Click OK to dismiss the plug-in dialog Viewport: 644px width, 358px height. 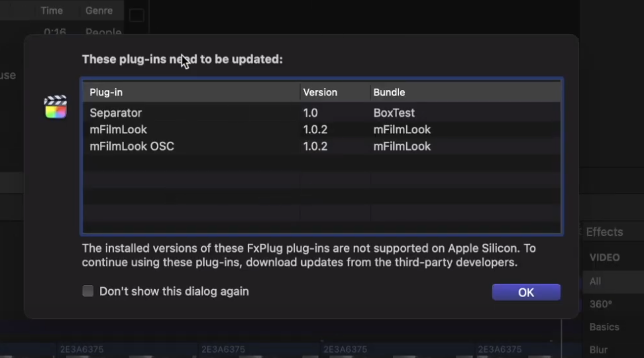coord(526,292)
